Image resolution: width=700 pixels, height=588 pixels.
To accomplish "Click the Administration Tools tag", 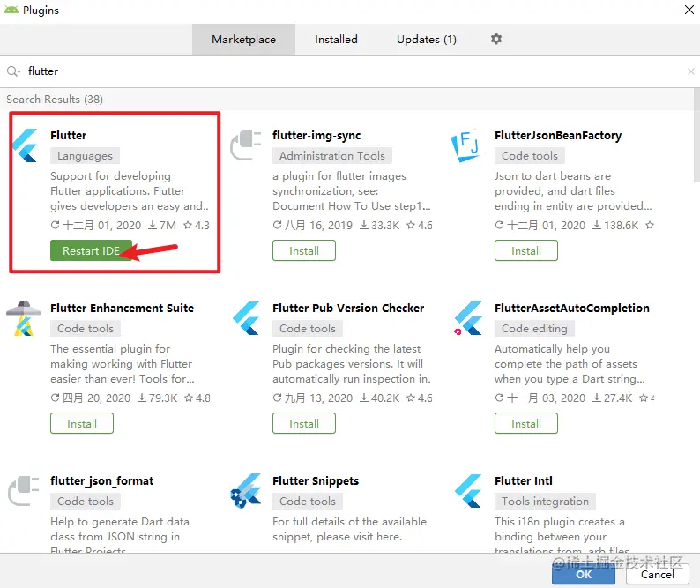I will (x=332, y=156).
